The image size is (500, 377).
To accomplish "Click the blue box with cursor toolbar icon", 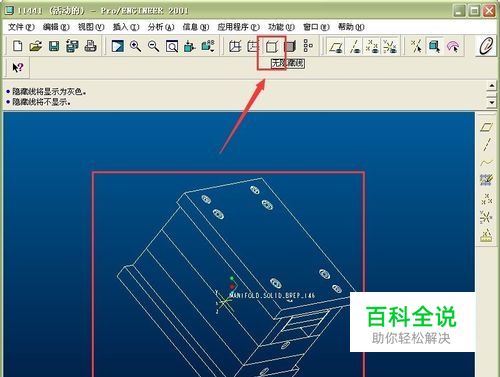I will (x=434, y=46).
